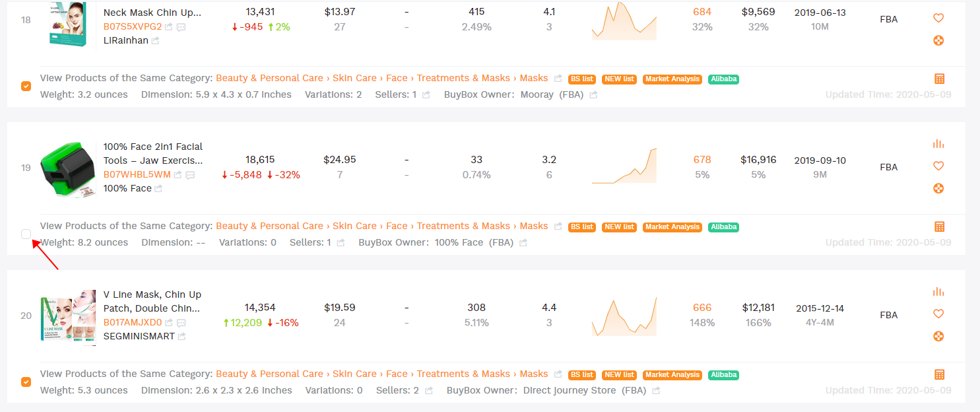Screen dimensions: 980x412
Task: Favorite product 19 with heart icon
Action: coord(938,166)
